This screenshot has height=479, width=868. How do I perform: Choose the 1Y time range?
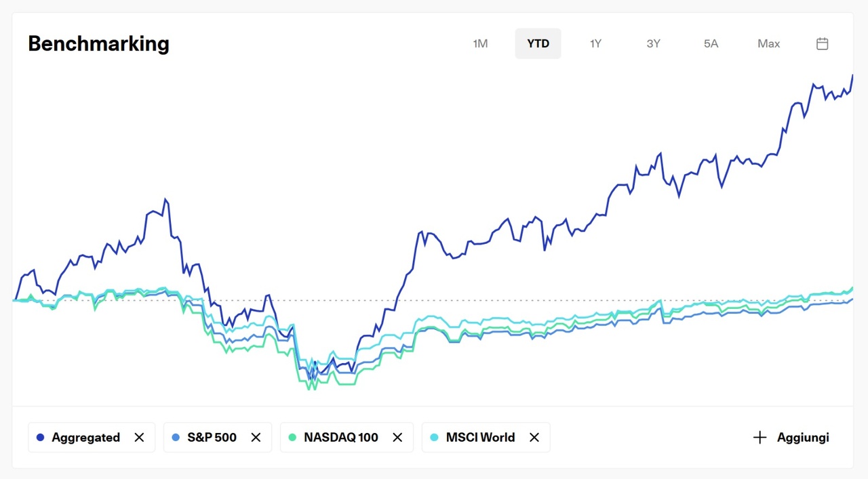point(595,43)
